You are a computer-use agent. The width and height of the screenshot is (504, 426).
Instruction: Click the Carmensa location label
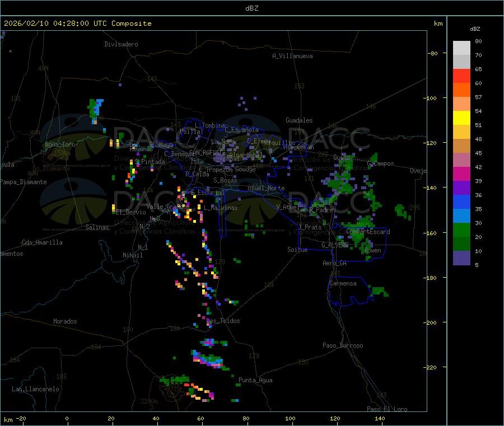click(x=343, y=283)
